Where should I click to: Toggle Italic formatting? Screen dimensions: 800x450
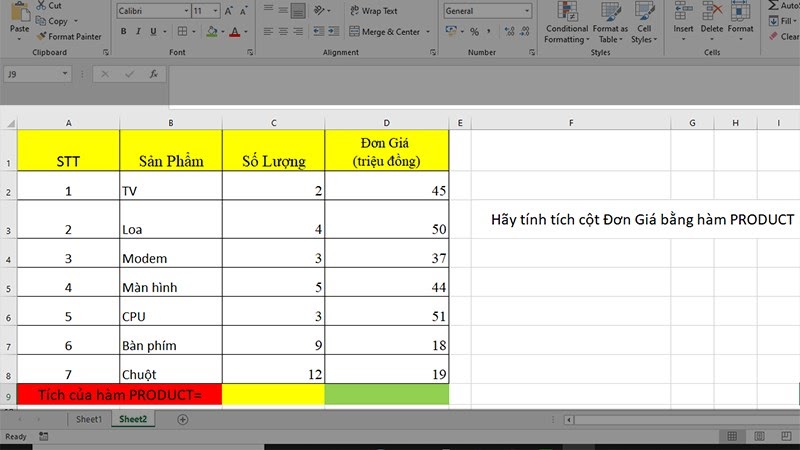point(138,31)
